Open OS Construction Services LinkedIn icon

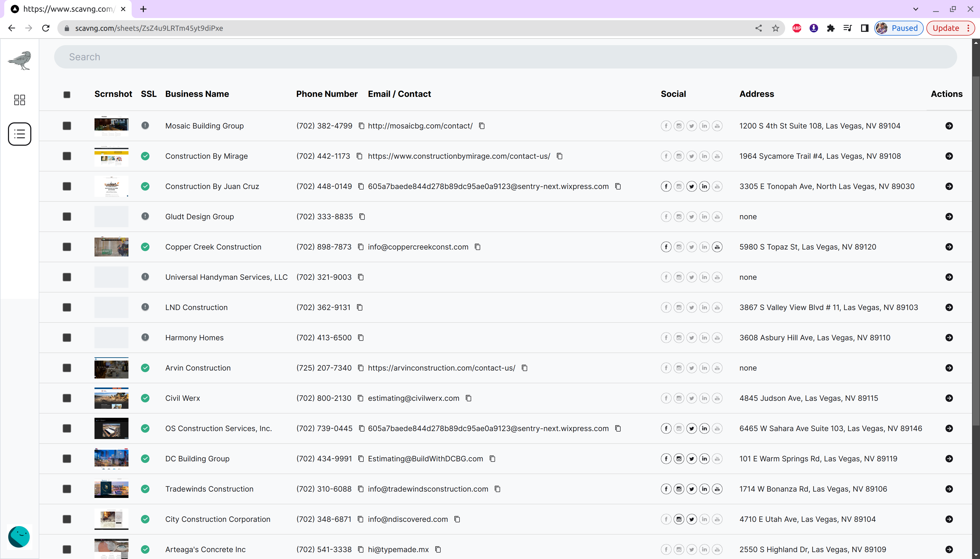pyautogui.click(x=704, y=428)
